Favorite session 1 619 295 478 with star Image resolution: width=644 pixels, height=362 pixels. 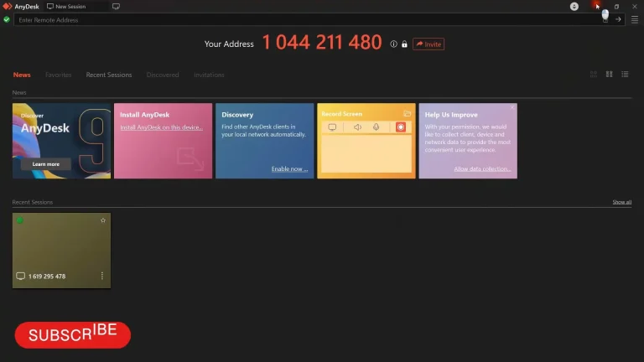[x=103, y=220]
